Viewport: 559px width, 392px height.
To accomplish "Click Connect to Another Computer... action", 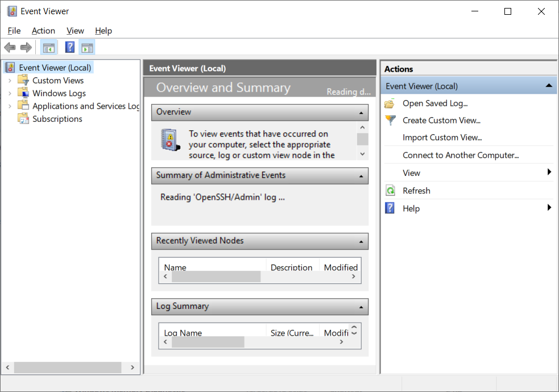I will [461, 155].
